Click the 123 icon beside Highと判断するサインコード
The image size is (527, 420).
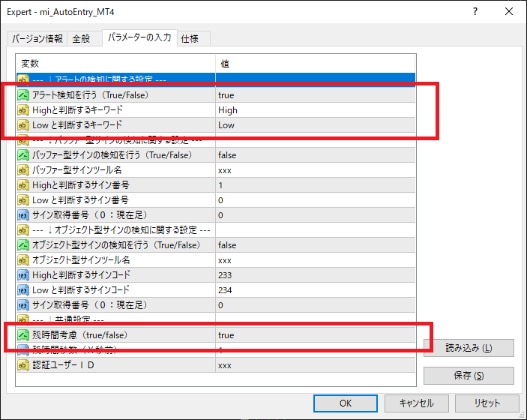tap(23, 275)
